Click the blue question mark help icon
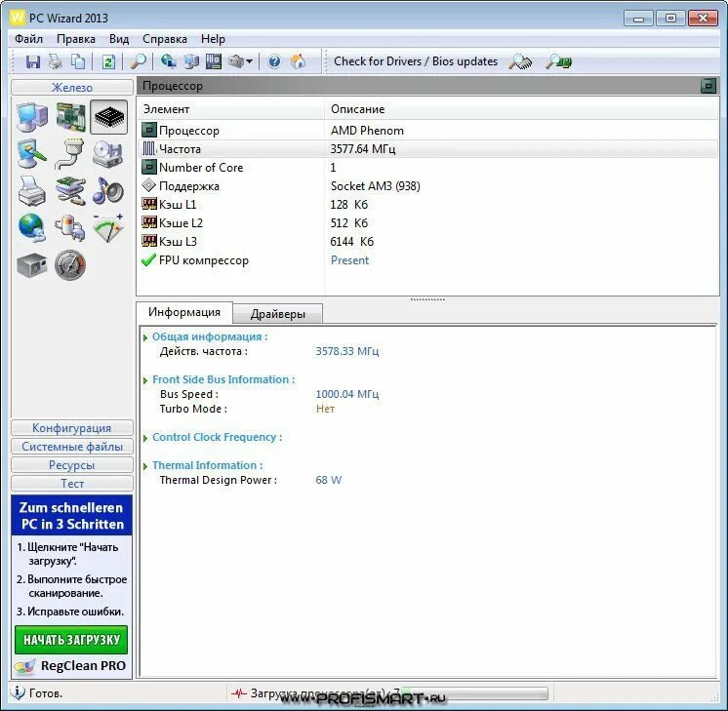This screenshot has height=711, width=728. [x=274, y=61]
